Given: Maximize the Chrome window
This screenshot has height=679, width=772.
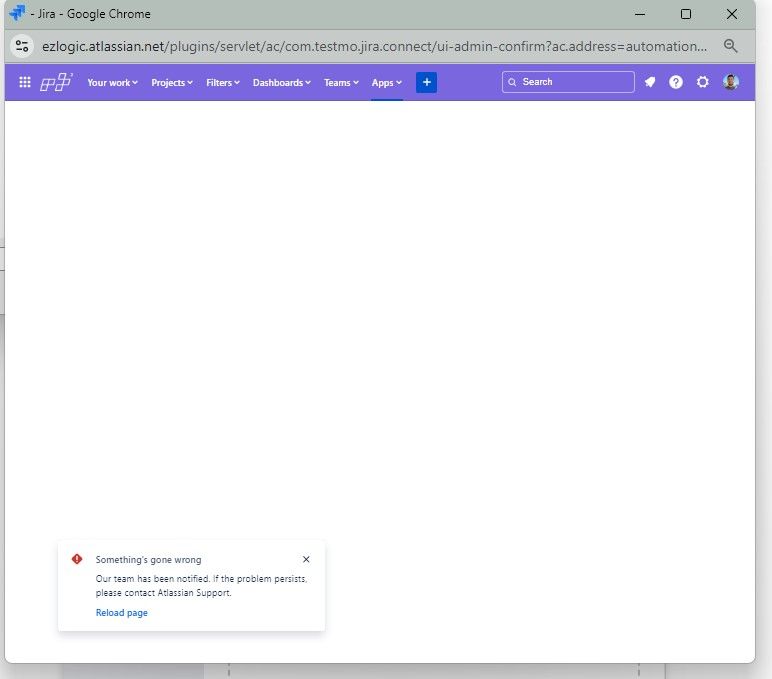Looking at the screenshot, I should 685,14.
